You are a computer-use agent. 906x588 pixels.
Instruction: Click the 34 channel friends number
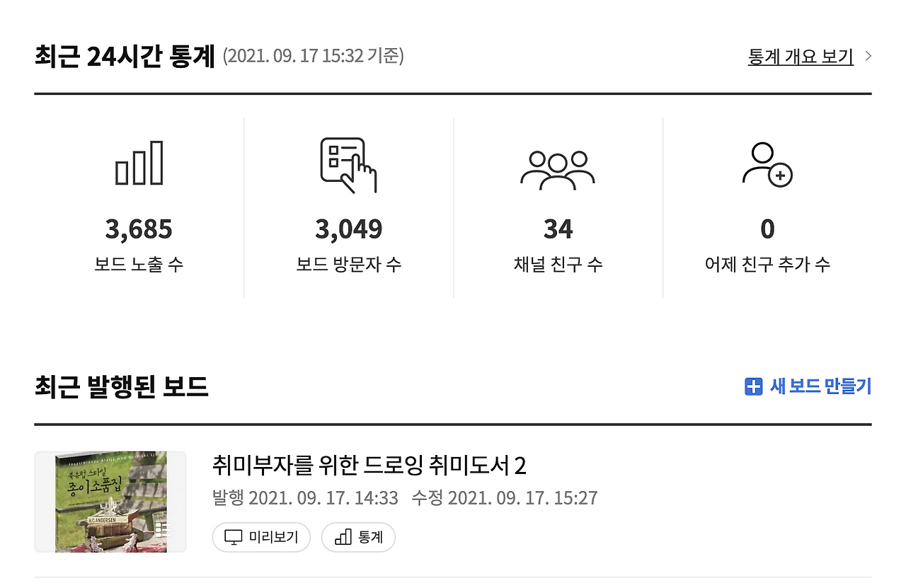coord(558,229)
